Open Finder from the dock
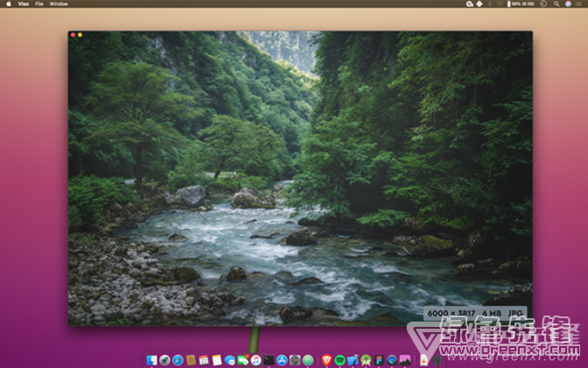Viewport: 588px width, 368px height. tap(151, 359)
